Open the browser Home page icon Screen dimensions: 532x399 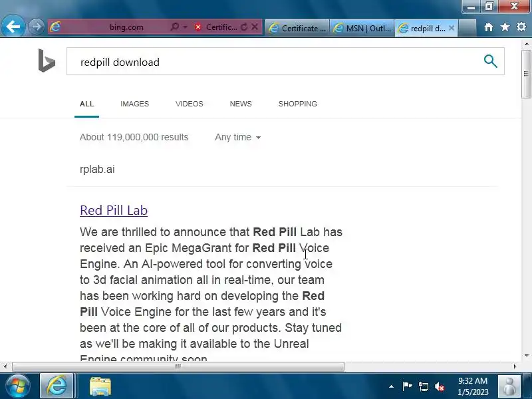[x=489, y=27]
